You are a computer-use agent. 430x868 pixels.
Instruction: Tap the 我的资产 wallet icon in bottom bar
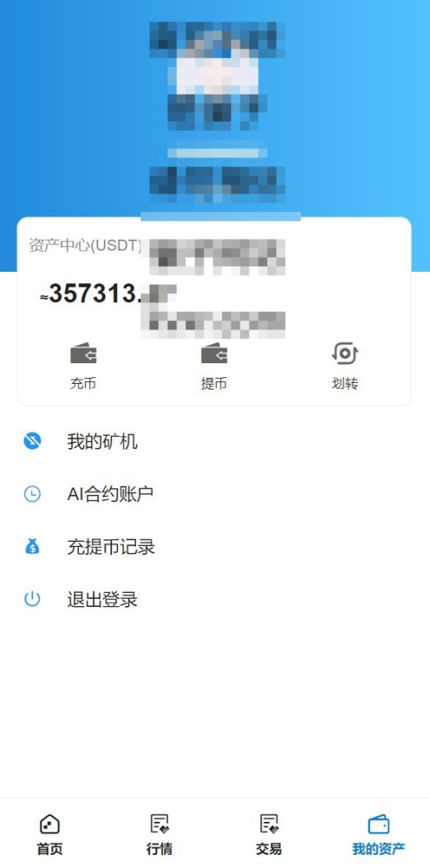click(379, 824)
